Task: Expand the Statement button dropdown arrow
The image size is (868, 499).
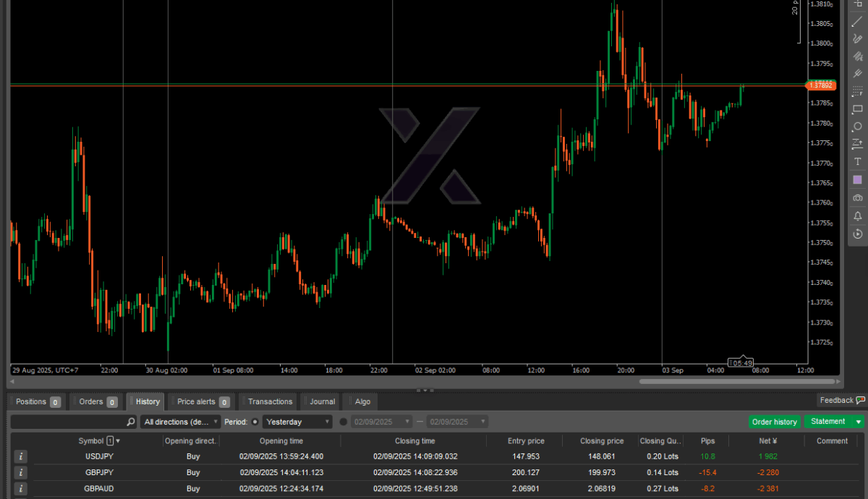Action: [x=858, y=422]
